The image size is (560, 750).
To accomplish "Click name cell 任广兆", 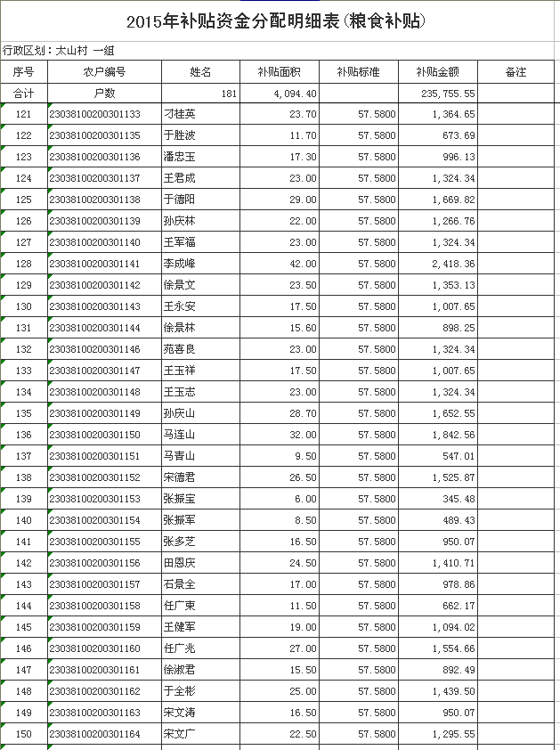I will point(201,648).
